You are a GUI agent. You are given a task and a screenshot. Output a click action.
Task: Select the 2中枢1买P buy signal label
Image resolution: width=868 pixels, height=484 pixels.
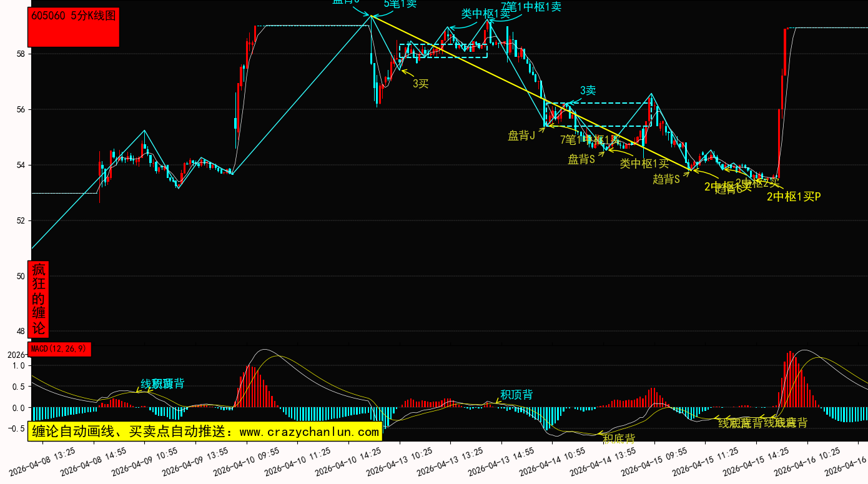click(794, 197)
